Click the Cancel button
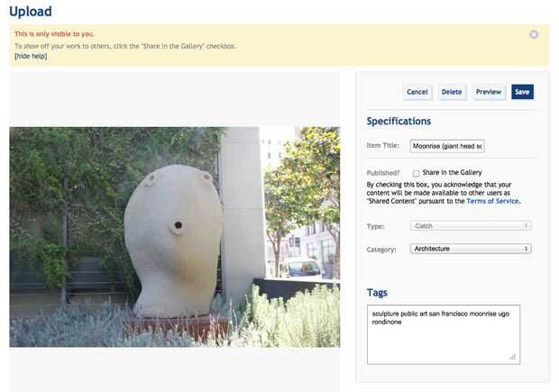The height and width of the screenshot is (392, 559). tap(417, 92)
